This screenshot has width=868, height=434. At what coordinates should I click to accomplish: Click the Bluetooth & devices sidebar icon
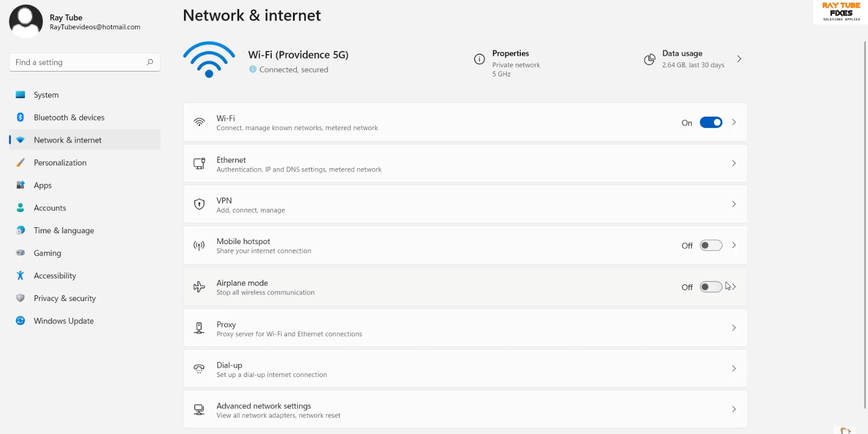21,117
